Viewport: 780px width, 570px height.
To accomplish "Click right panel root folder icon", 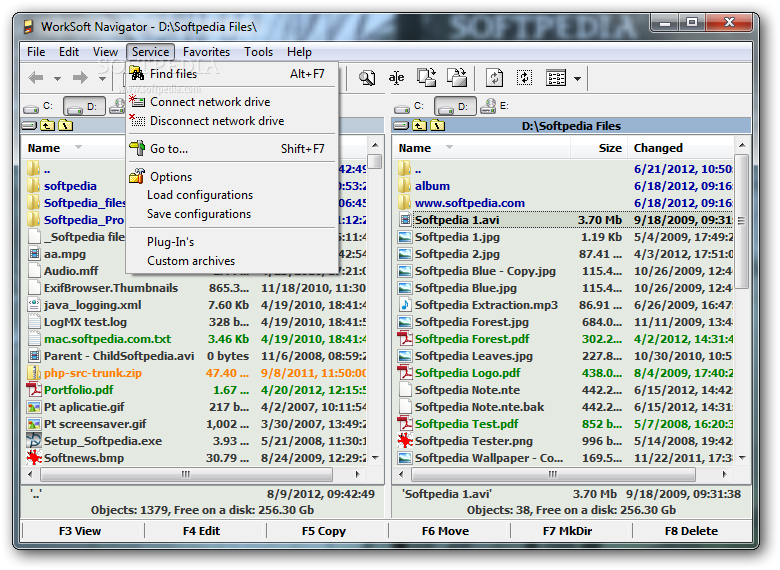I will click(438, 125).
